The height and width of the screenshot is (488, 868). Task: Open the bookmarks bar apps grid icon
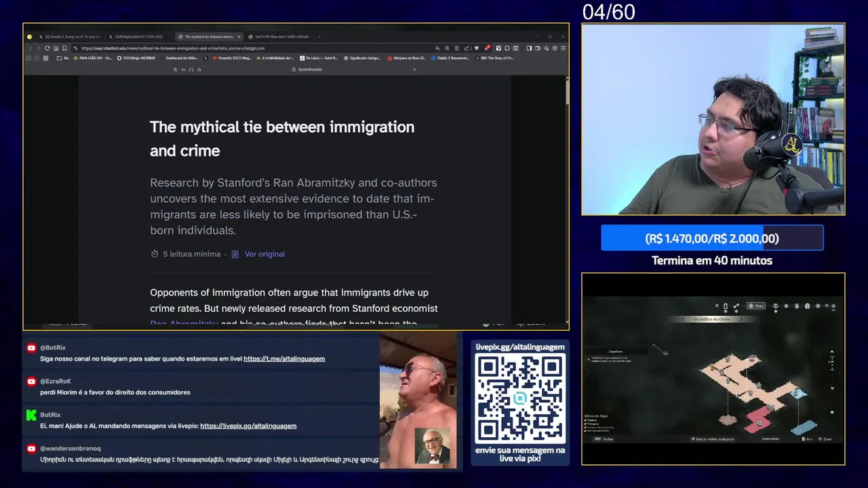point(45,58)
